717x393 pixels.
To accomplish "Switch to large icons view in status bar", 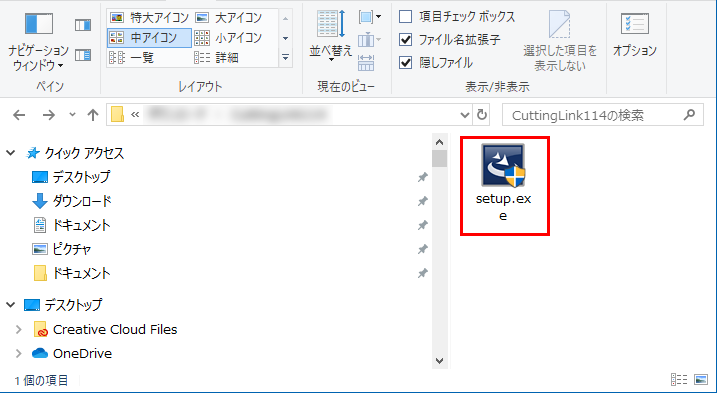I will click(701, 380).
